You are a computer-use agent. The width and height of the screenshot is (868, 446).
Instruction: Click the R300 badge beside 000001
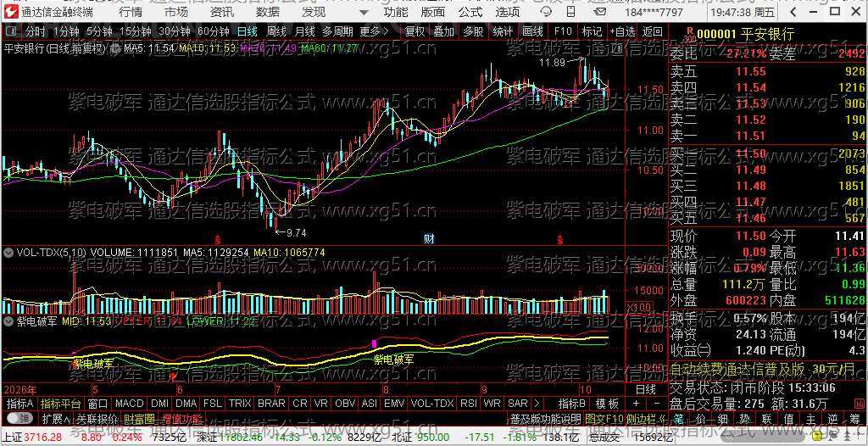coord(689,35)
